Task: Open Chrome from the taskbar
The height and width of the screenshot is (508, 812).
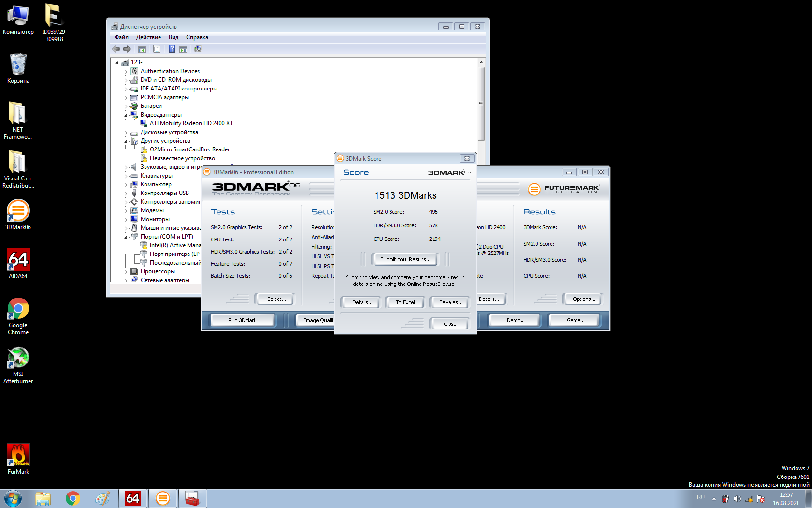Action: (73, 498)
